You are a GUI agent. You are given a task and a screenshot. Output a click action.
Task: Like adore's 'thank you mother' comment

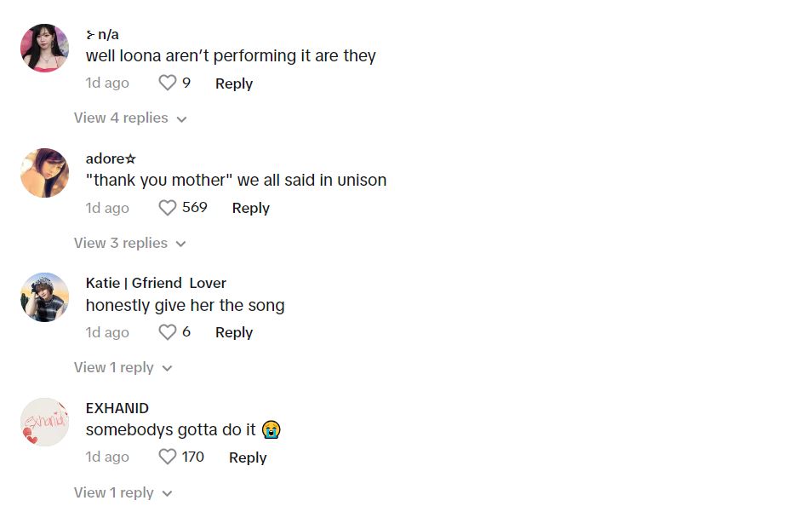click(168, 208)
